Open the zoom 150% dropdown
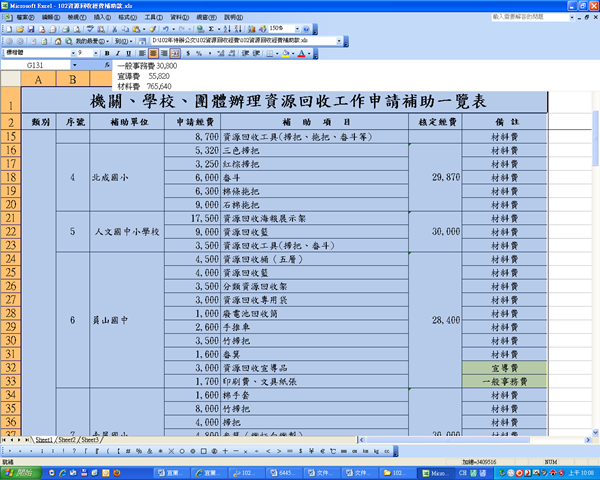The width and height of the screenshot is (600, 480). pyautogui.click(x=297, y=29)
